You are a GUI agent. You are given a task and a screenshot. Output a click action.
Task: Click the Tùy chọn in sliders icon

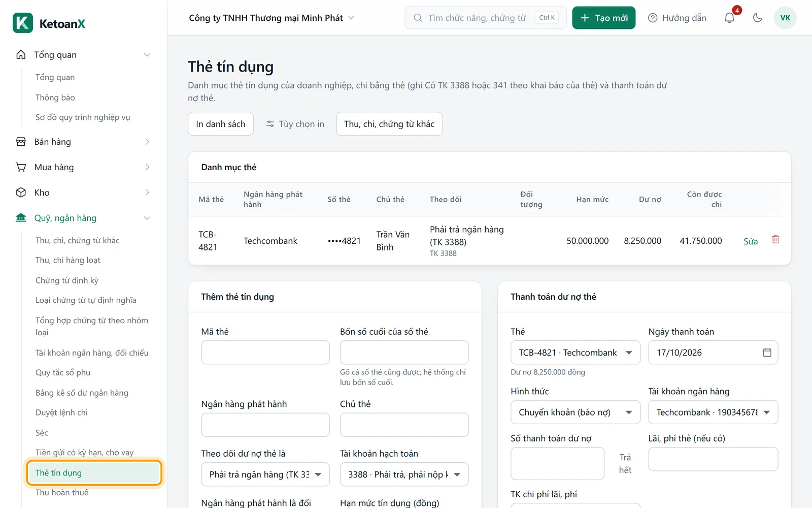coord(270,124)
